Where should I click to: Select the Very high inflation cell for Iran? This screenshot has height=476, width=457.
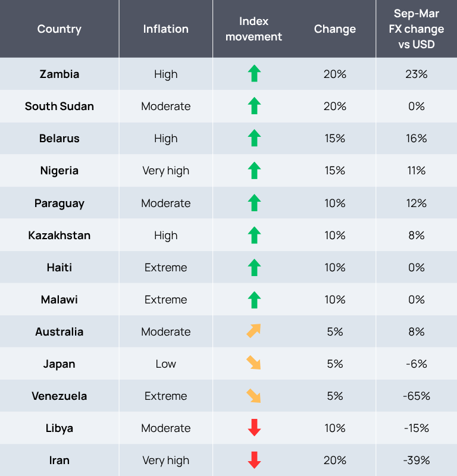point(165,460)
